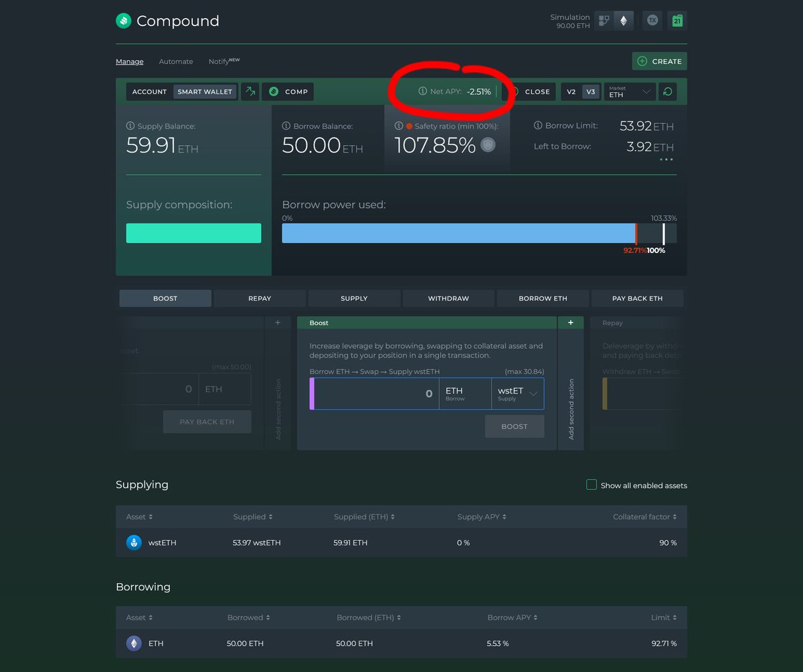Sort Supplying table by Asset
This screenshot has width=803, height=672.
point(139,517)
